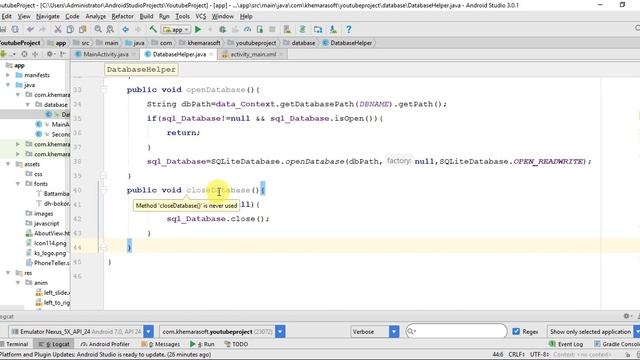The image size is (640, 360).
Task: Click the Android profiler gauge toolbar icon
Action: (247, 29)
